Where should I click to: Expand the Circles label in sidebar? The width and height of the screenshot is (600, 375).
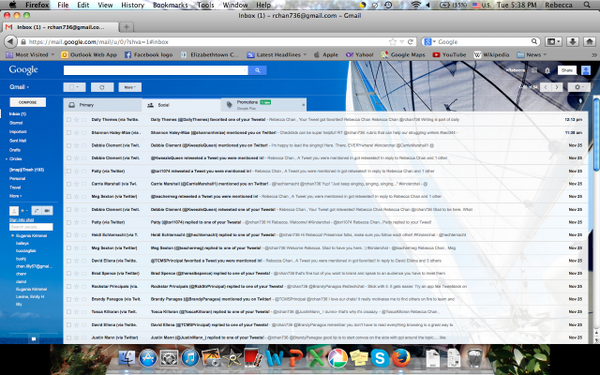coord(7,159)
